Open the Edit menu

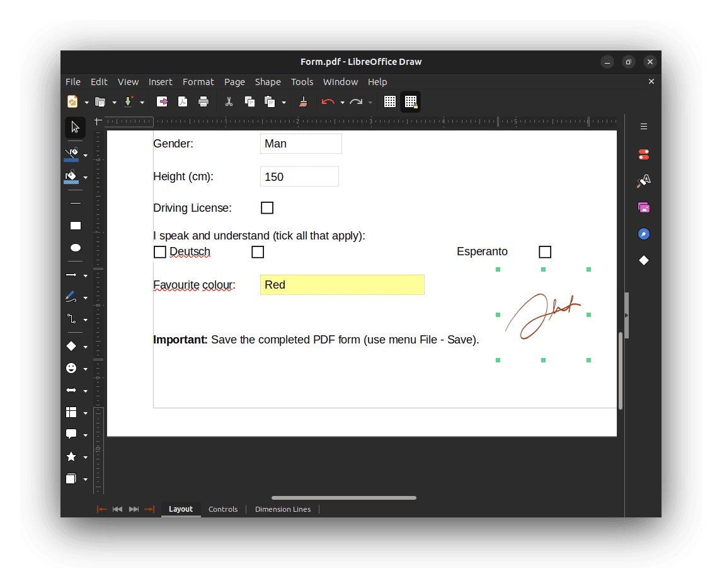(x=99, y=82)
